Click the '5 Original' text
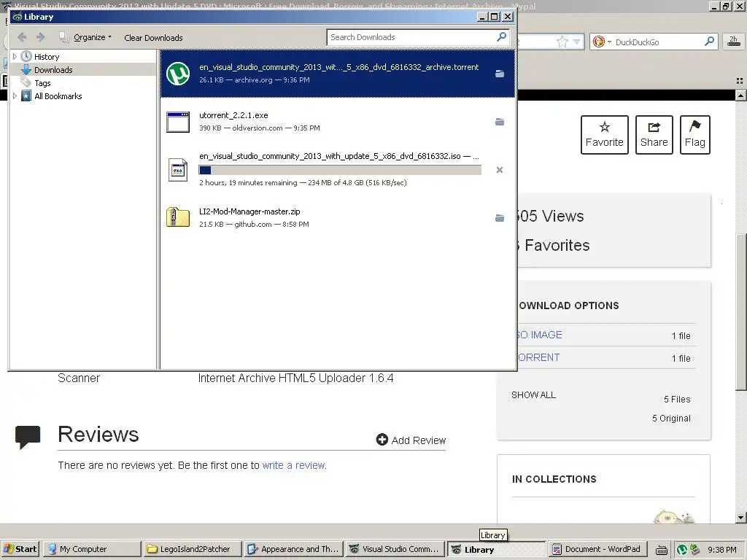747x560 pixels. (x=671, y=418)
